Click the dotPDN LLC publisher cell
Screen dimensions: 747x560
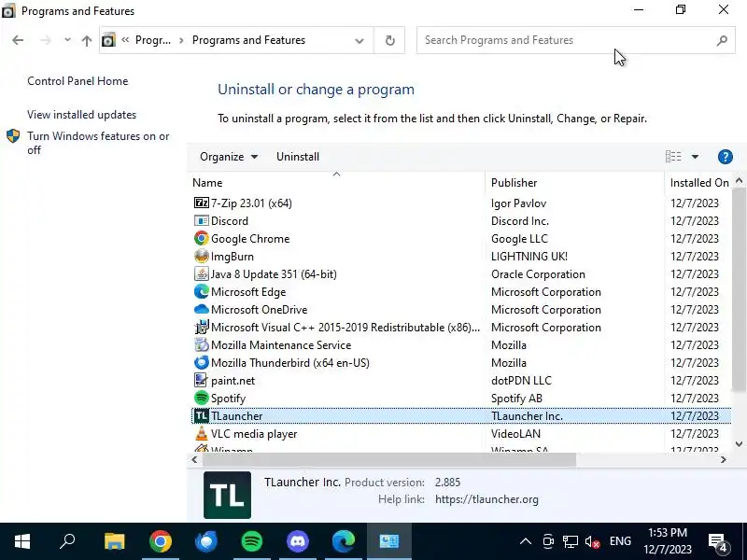521,381
